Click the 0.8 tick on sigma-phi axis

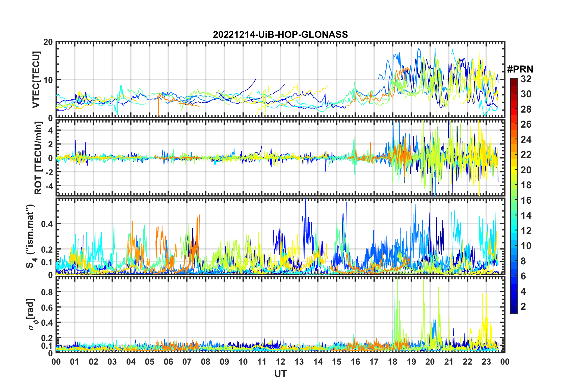pos(47,292)
